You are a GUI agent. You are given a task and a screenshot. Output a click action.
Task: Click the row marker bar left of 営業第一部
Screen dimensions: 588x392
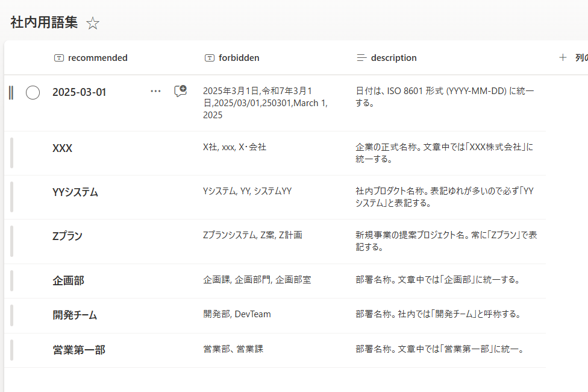point(11,350)
